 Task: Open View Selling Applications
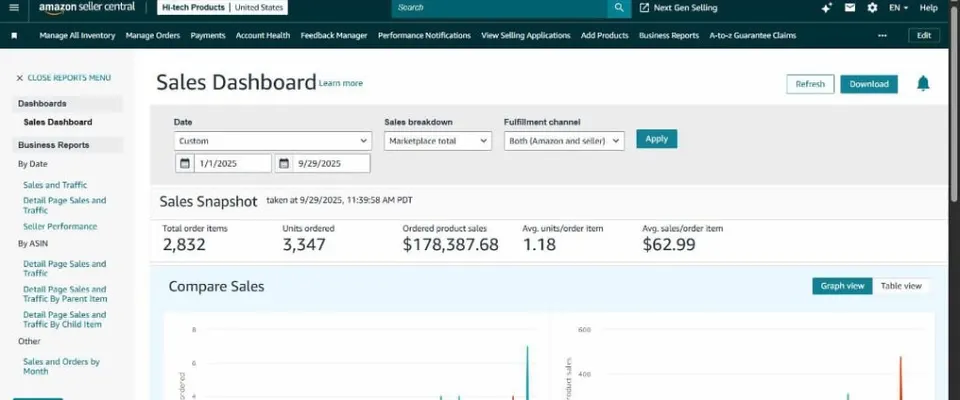[526, 36]
